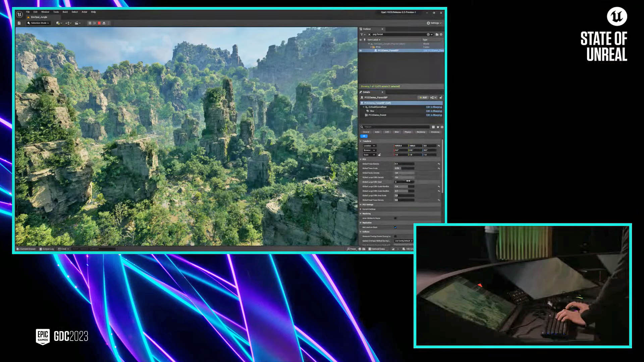This screenshot has width=644, height=362.
Task: Stop the play session with red square
Action: [x=99, y=23]
